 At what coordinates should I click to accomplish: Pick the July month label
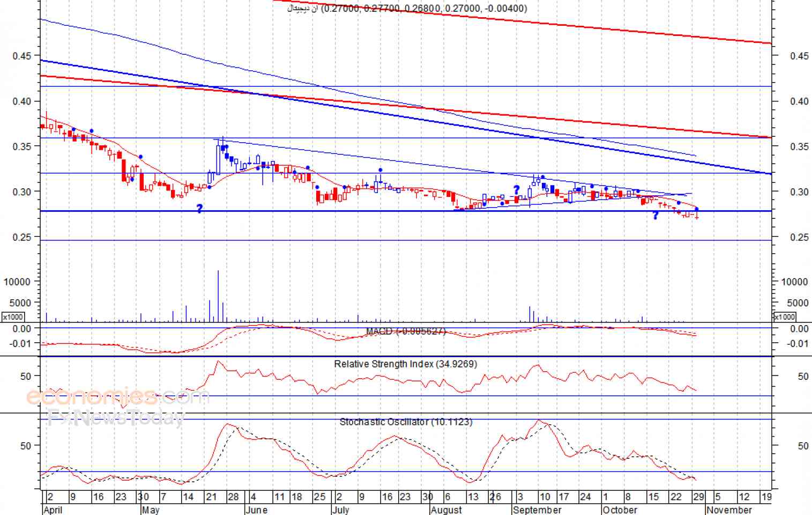[x=341, y=510]
